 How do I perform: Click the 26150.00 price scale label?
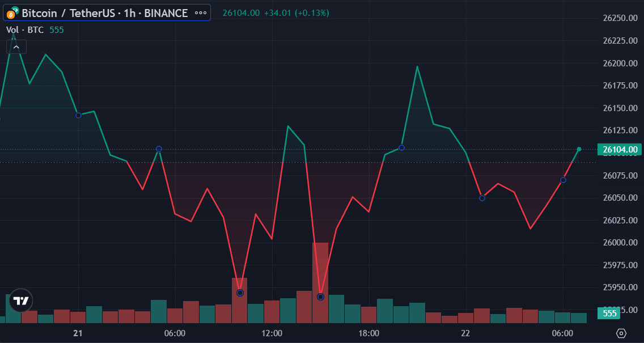click(x=620, y=108)
